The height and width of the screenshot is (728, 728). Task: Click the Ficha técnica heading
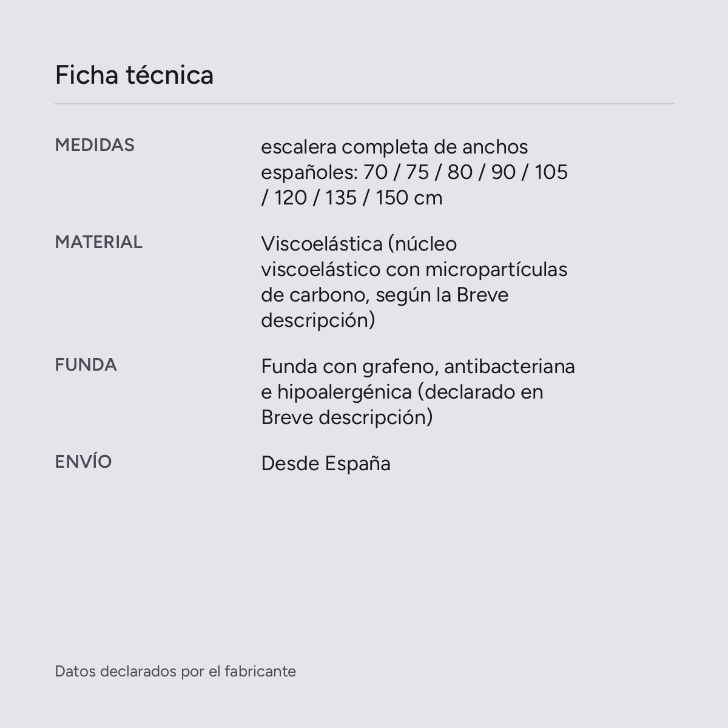tap(134, 75)
